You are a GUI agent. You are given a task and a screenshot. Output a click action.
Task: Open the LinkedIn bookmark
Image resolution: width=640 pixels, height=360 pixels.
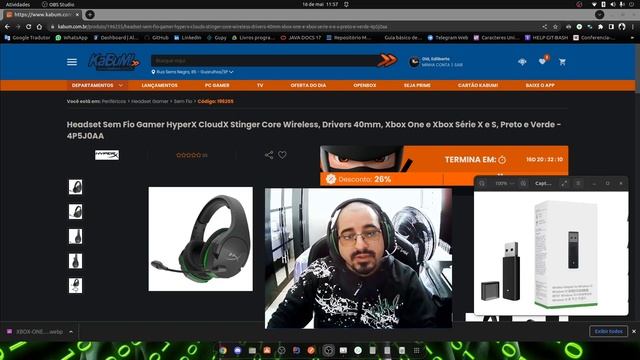(x=188, y=38)
